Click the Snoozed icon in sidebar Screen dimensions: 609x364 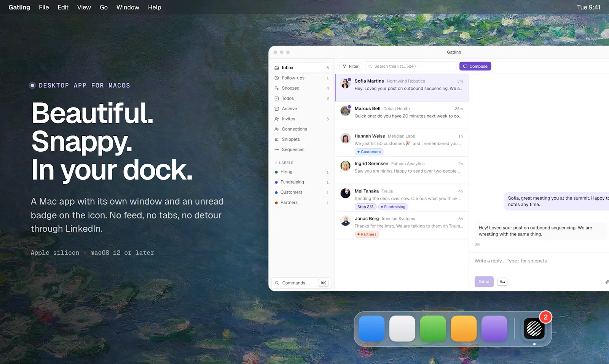(277, 88)
